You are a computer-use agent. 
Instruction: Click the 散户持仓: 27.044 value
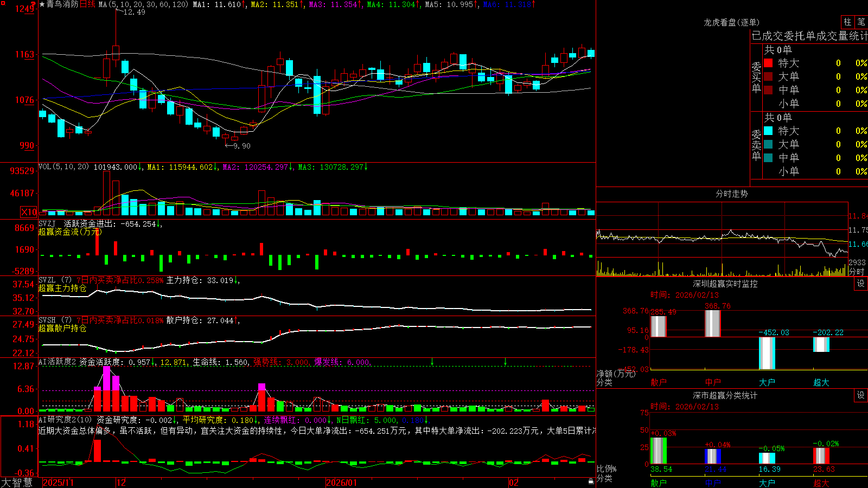coord(200,320)
